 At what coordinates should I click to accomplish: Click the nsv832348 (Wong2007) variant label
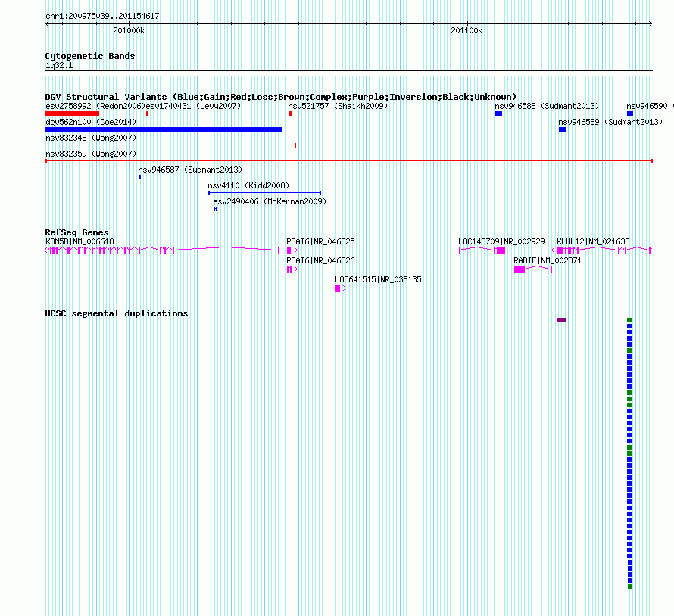[91, 138]
